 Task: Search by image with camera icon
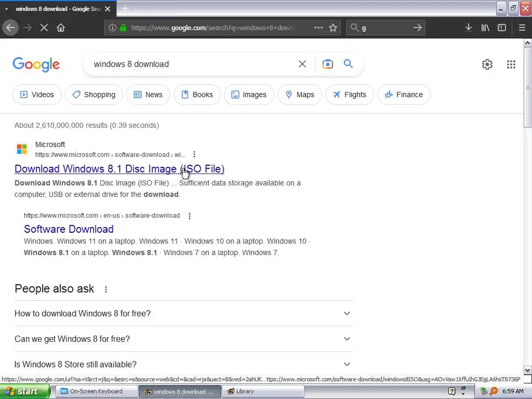(327, 64)
